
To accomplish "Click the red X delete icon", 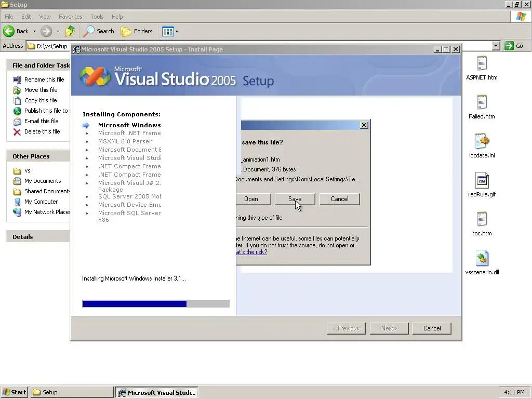I will pos(17,132).
